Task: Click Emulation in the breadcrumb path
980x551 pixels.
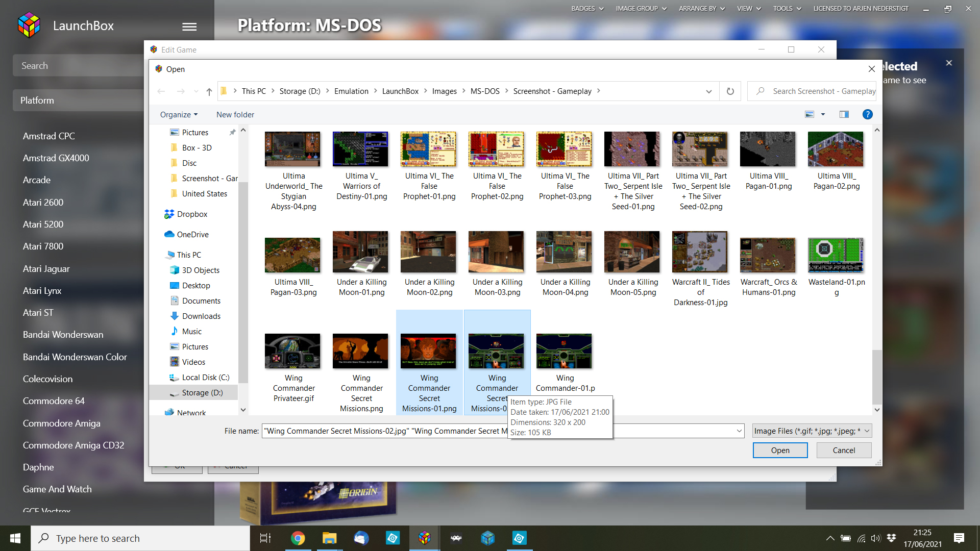Action: pyautogui.click(x=351, y=91)
